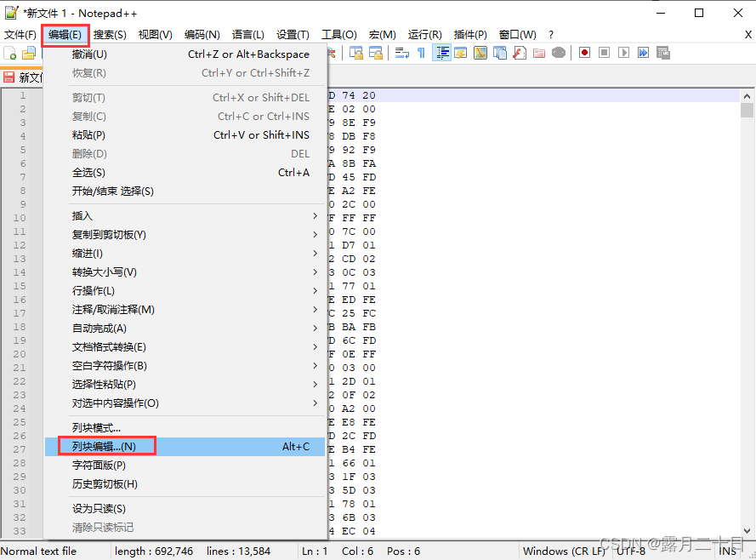The image size is (756, 560).
Task: Click the scrollbar down arrow
Action: (x=747, y=530)
